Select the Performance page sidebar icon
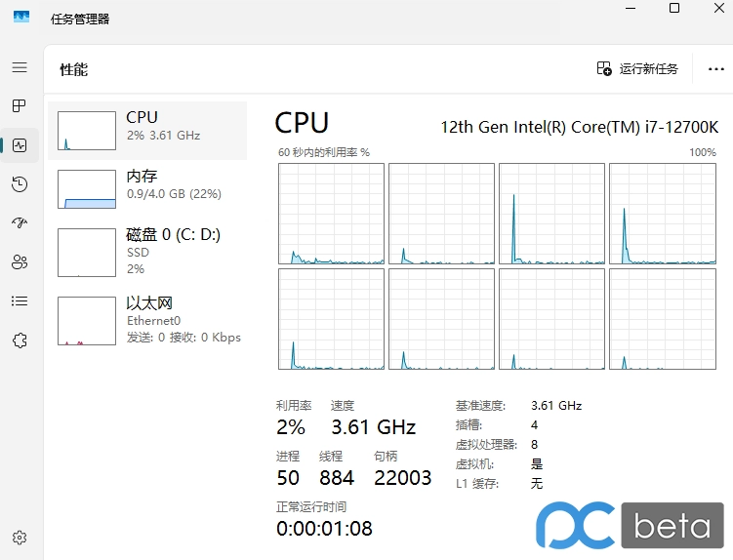 pyautogui.click(x=20, y=145)
